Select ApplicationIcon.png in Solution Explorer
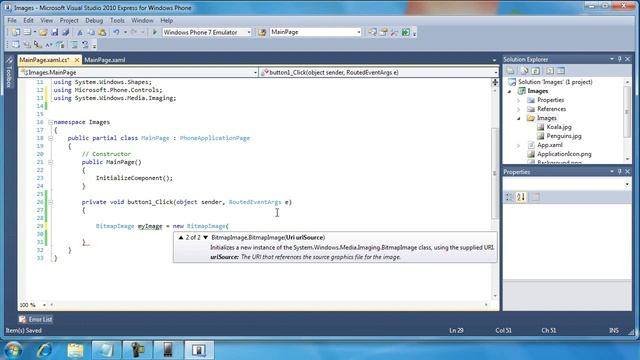The width and height of the screenshot is (640, 360). 564,154
